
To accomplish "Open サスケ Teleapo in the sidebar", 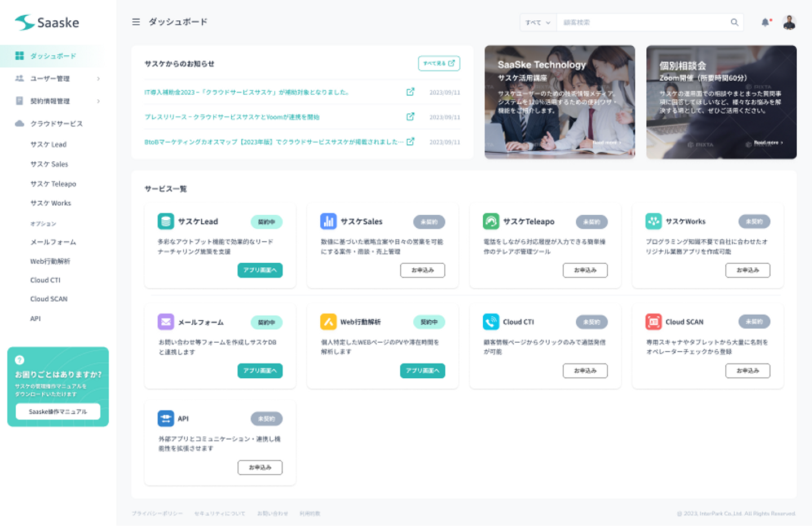I will (x=53, y=184).
